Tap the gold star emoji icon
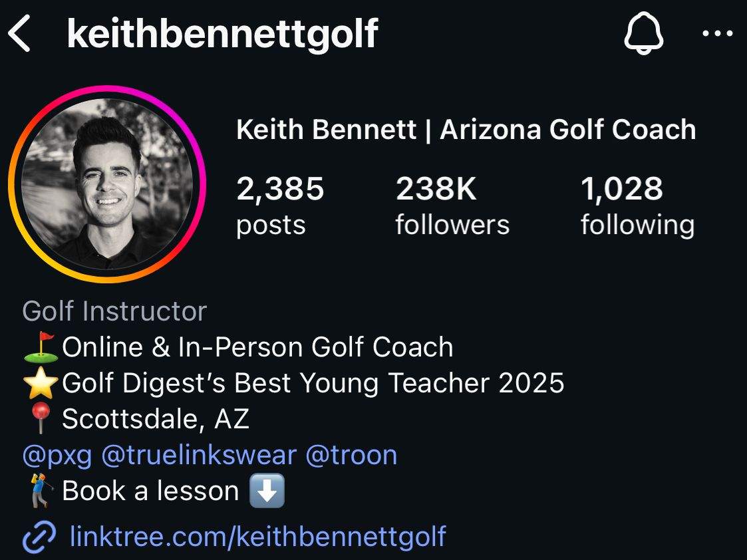Viewport: 747px width, 560px height. click(x=39, y=384)
